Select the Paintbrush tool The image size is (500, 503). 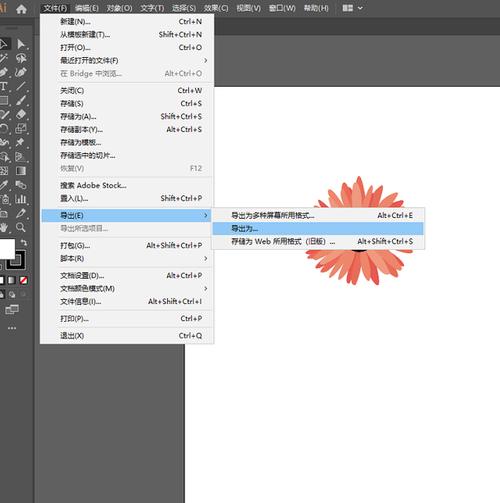[x=21, y=100]
